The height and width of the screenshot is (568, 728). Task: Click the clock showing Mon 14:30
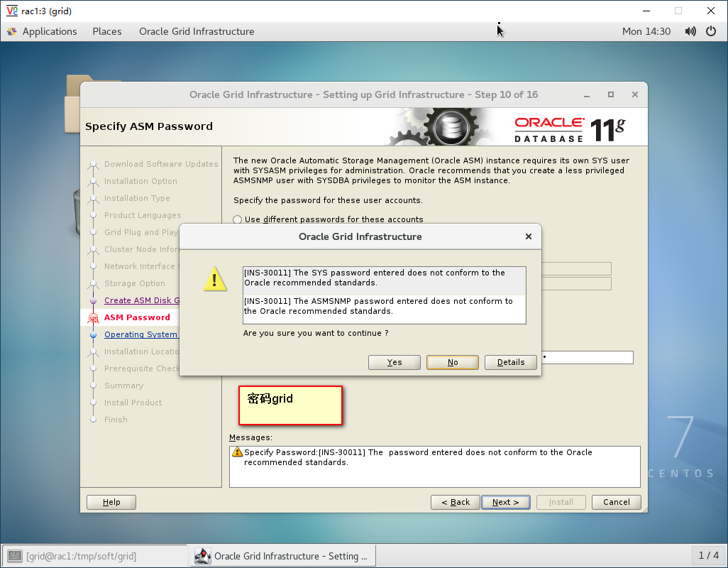coord(646,31)
